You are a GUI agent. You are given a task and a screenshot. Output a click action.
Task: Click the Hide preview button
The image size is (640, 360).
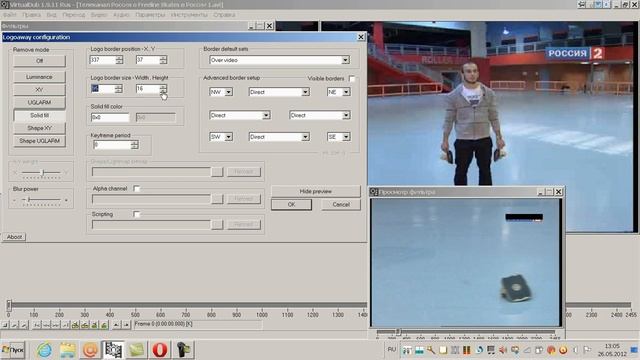point(316,191)
